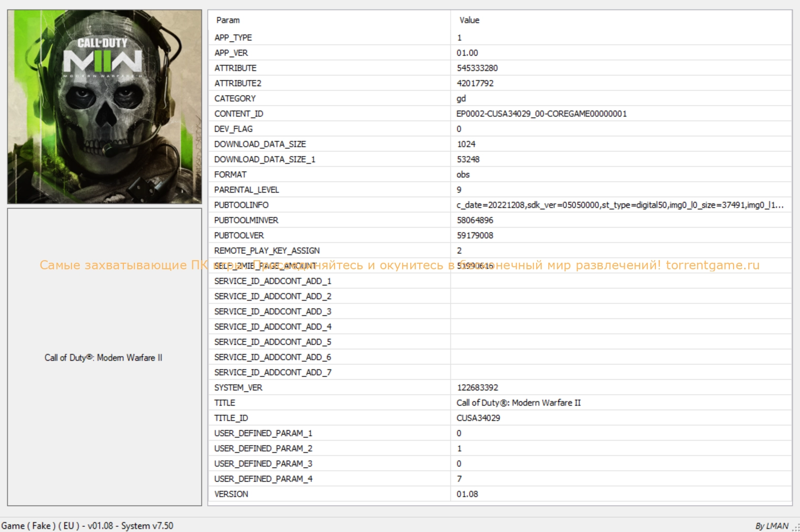The image size is (800, 532).
Task: Select the CATEGORY row with value gd
Action: click(x=235, y=98)
